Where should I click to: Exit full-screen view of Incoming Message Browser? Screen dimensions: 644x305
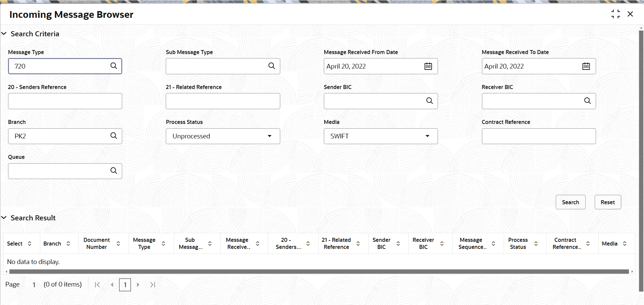pyautogui.click(x=616, y=14)
